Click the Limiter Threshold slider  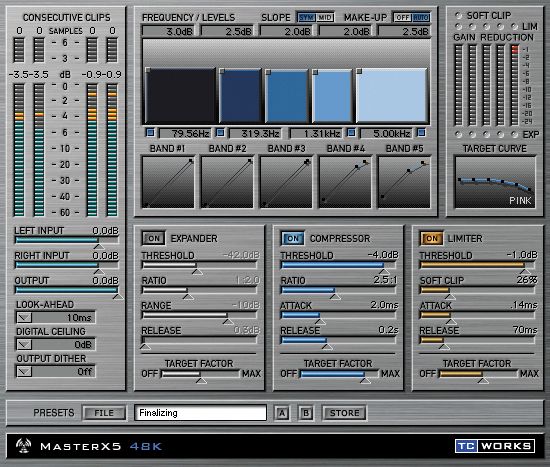tap(477, 265)
